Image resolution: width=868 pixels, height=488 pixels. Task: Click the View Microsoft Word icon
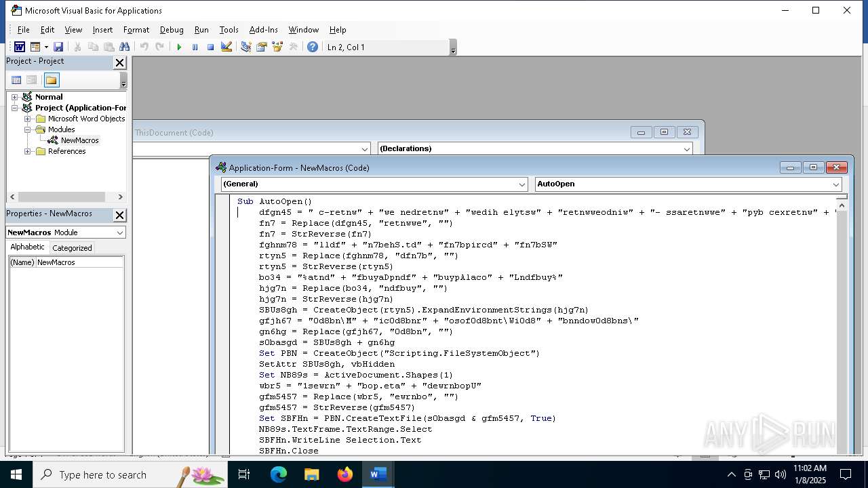click(20, 47)
